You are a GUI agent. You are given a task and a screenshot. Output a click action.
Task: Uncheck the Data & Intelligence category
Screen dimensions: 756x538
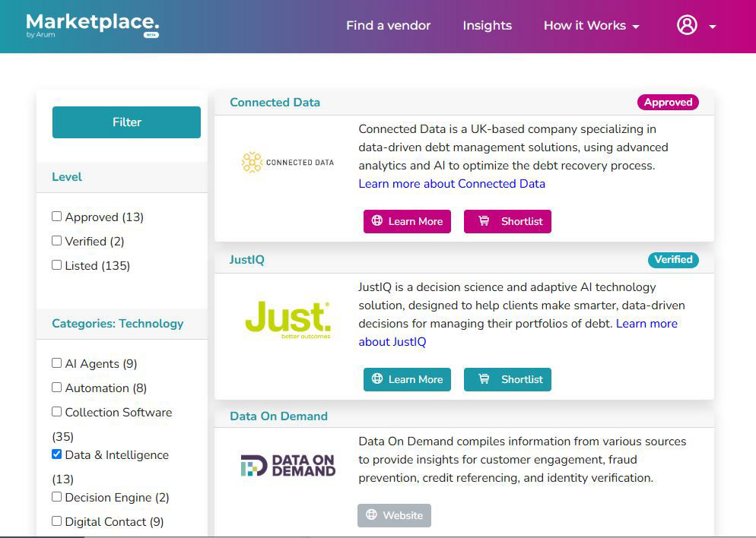pyautogui.click(x=57, y=454)
